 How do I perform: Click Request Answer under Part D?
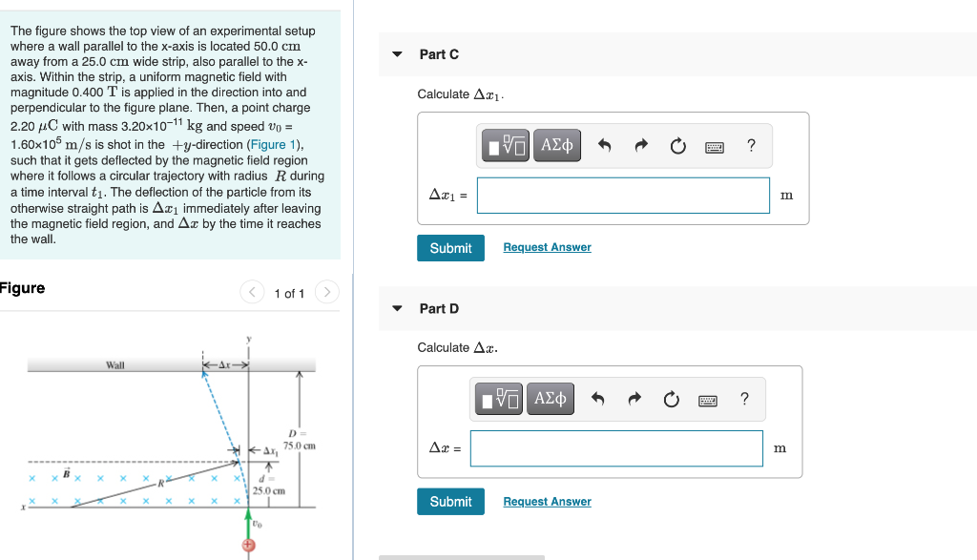[x=547, y=501]
